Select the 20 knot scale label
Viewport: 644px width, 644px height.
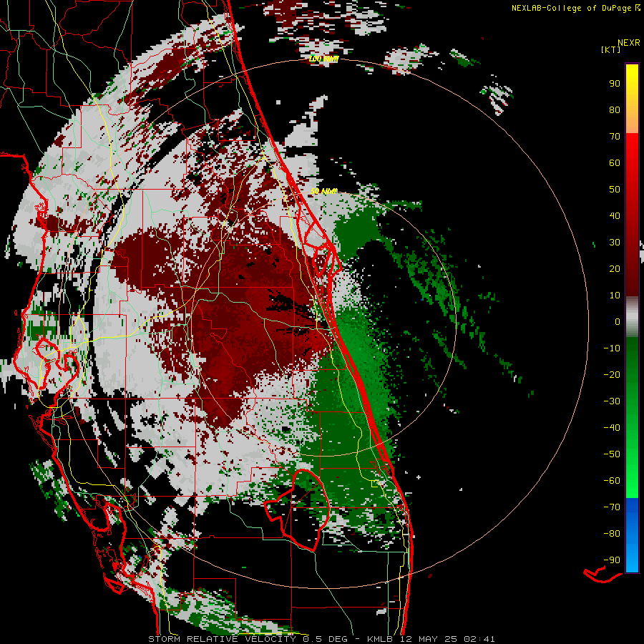pos(615,268)
